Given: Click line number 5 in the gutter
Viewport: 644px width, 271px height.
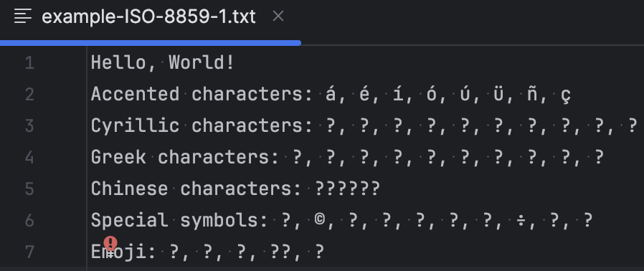Looking at the screenshot, I should 29,189.
